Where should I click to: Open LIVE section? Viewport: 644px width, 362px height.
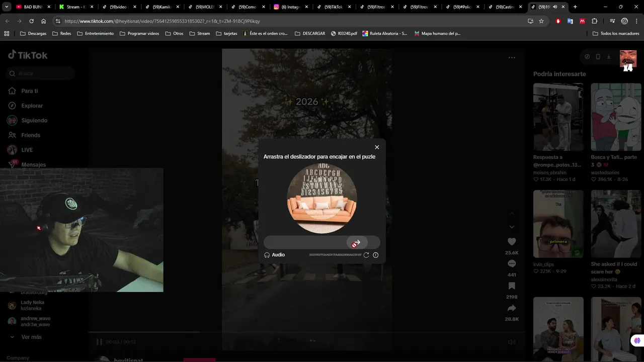[x=21, y=150]
